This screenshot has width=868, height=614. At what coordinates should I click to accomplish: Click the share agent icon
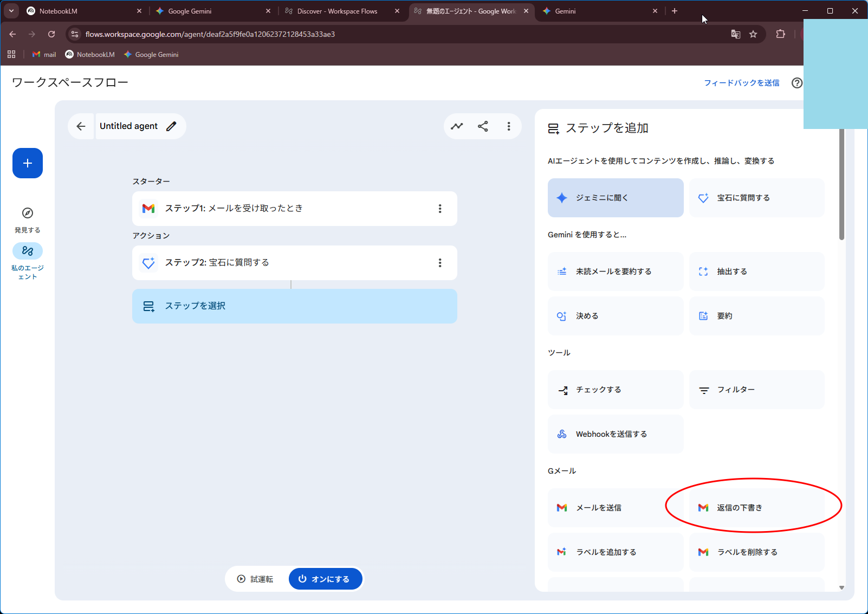click(x=483, y=126)
